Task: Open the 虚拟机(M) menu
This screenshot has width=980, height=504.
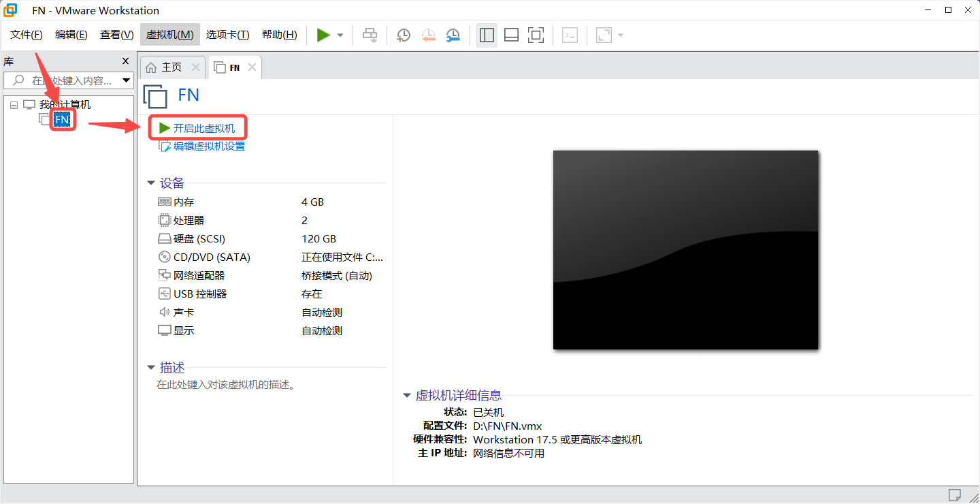Action: (x=170, y=35)
